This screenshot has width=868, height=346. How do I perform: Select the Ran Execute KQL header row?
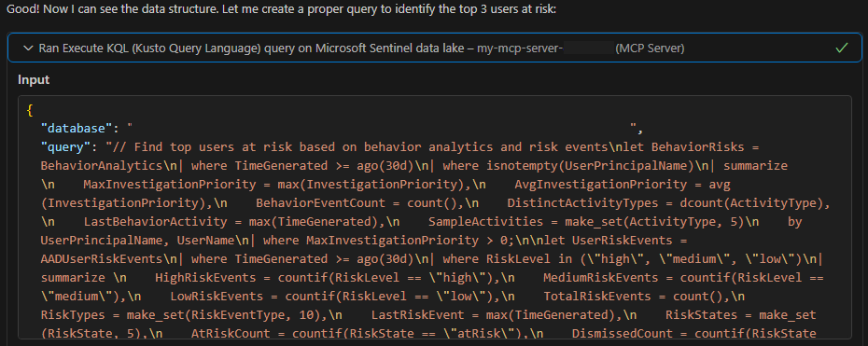(435, 48)
